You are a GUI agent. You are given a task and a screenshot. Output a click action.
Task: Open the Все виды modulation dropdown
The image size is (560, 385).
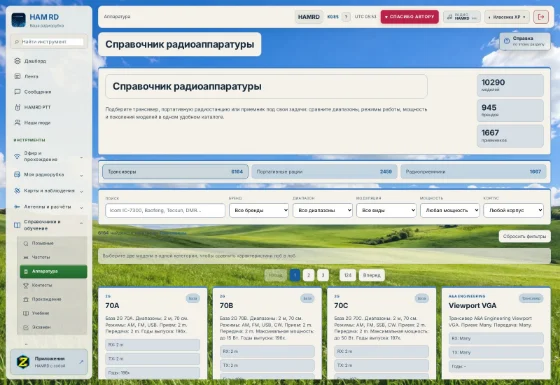386,210
